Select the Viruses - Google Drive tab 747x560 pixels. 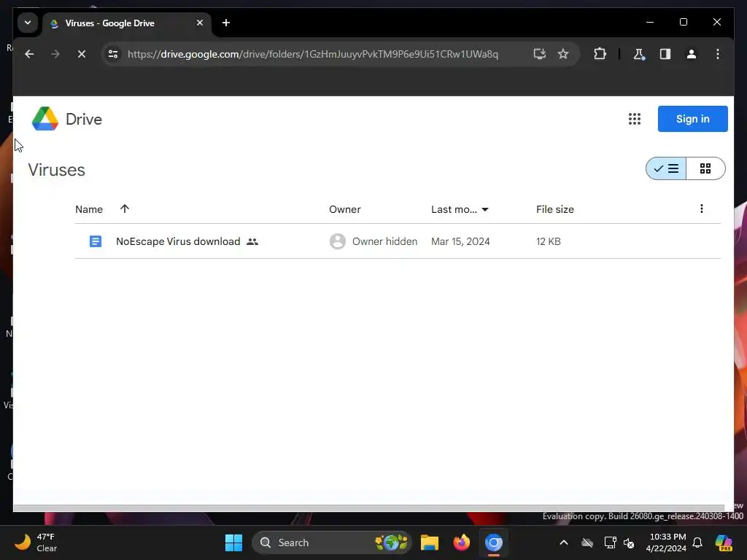(127, 23)
